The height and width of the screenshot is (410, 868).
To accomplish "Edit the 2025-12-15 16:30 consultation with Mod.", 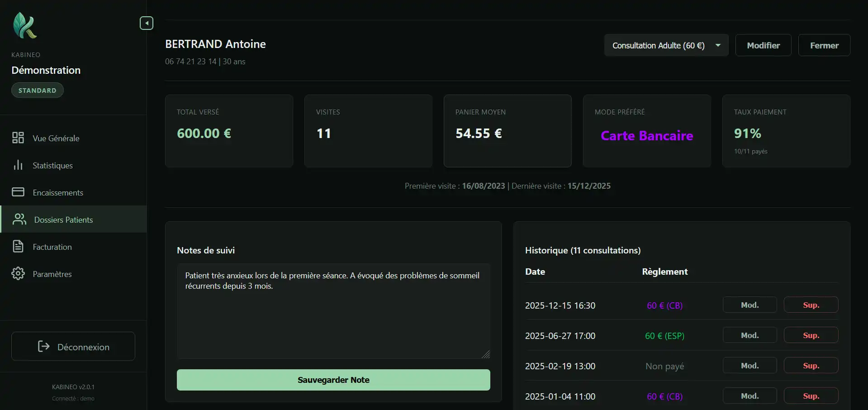I will [x=749, y=305].
